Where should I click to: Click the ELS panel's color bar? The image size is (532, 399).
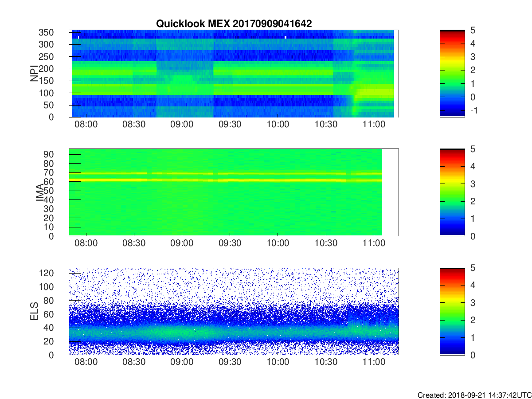(452, 311)
